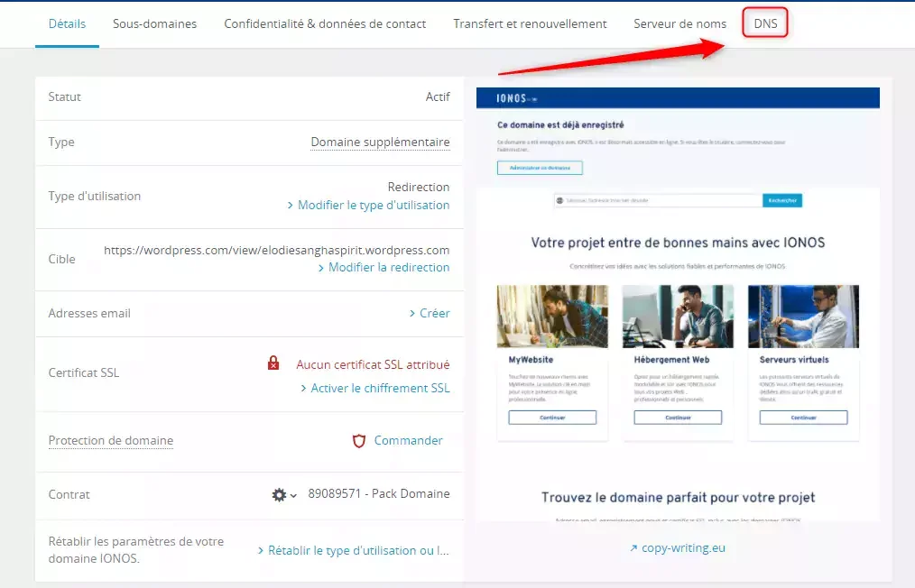Click the Adresses email row label
Image resolution: width=915 pixels, height=588 pixels.
tap(89, 313)
